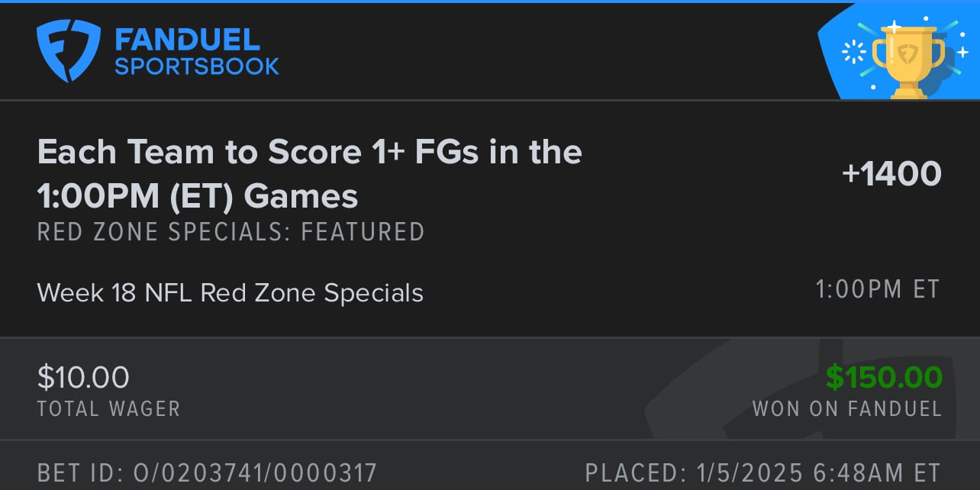The height and width of the screenshot is (490, 980).
Task: Select the +1400 odds value
Action: point(891,174)
